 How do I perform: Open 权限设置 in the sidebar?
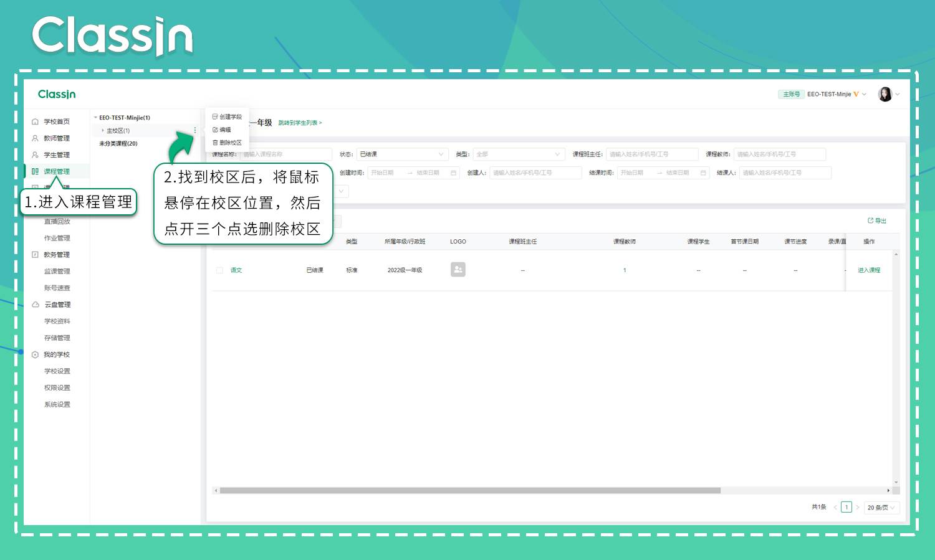pos(57,387)
